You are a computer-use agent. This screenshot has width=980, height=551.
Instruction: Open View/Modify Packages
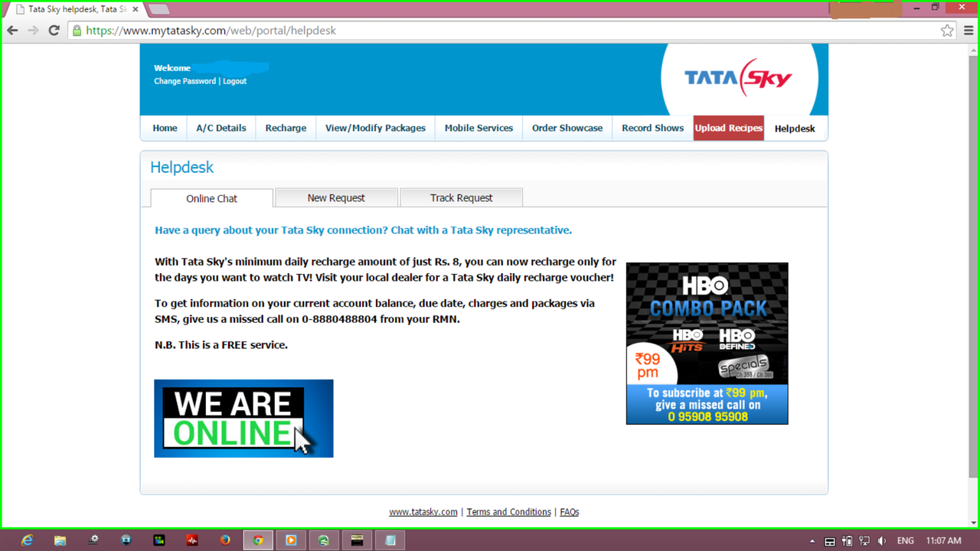[375, 128]
